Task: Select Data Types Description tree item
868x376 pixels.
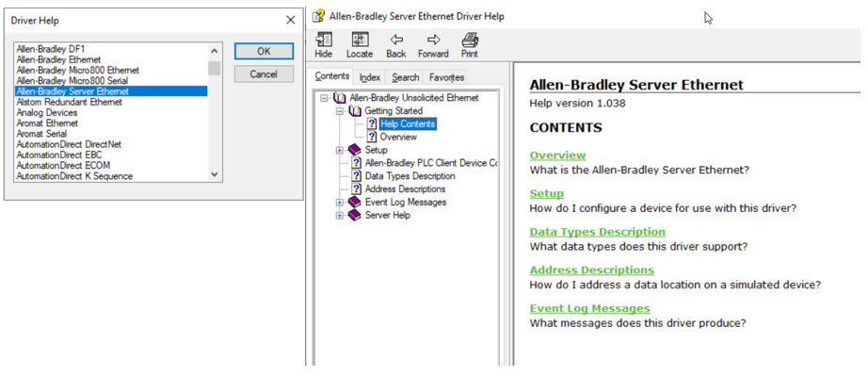Action: [x=410, y=176]
